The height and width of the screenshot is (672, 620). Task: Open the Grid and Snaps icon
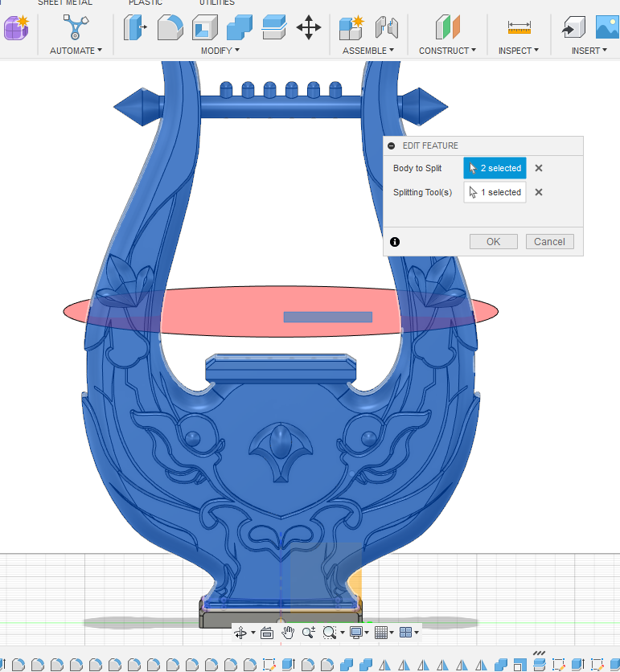pyautogui.click(x=380, y=633)
